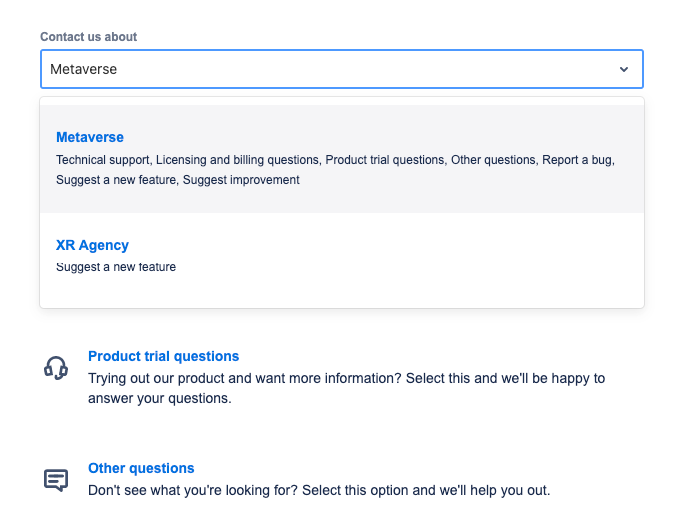Click the 'Contact us about' field label
The width and height of the screenshot is (684, 518).
pyautogui.click(x=89, y=37)
